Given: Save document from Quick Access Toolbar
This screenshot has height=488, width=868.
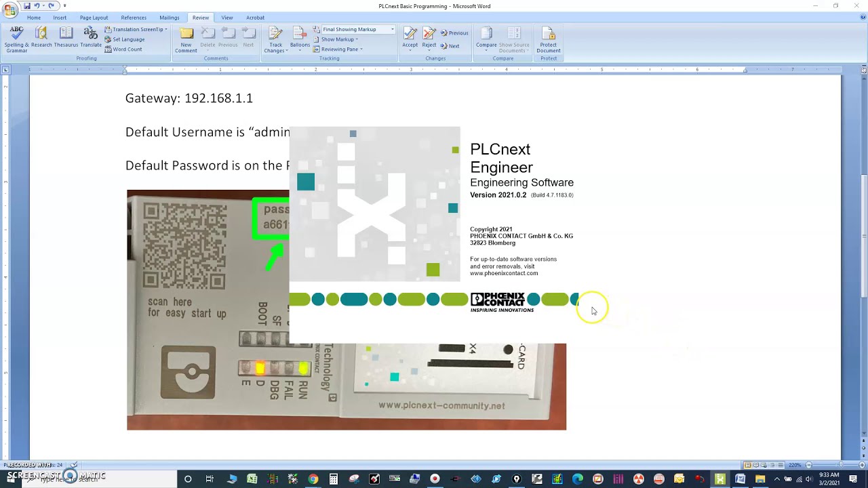Looking at the screenshot, I should tap(27, 5).
